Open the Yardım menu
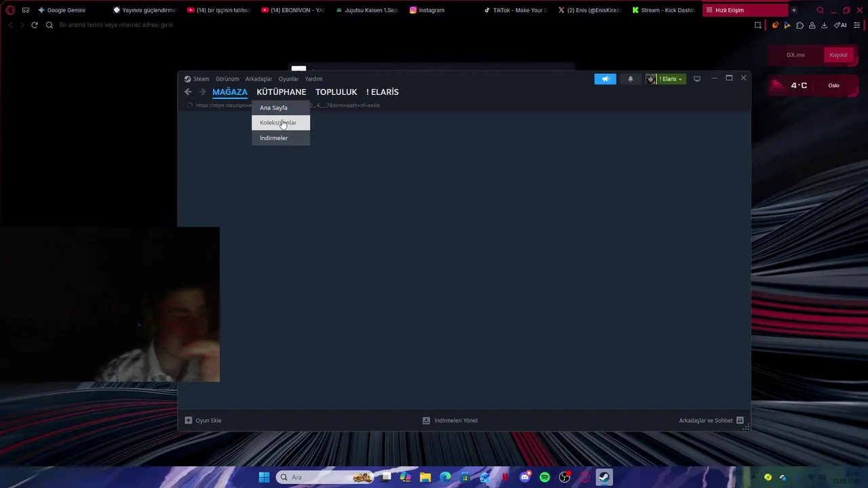This screenshot has width=868, height=488. tap(313, 79)
